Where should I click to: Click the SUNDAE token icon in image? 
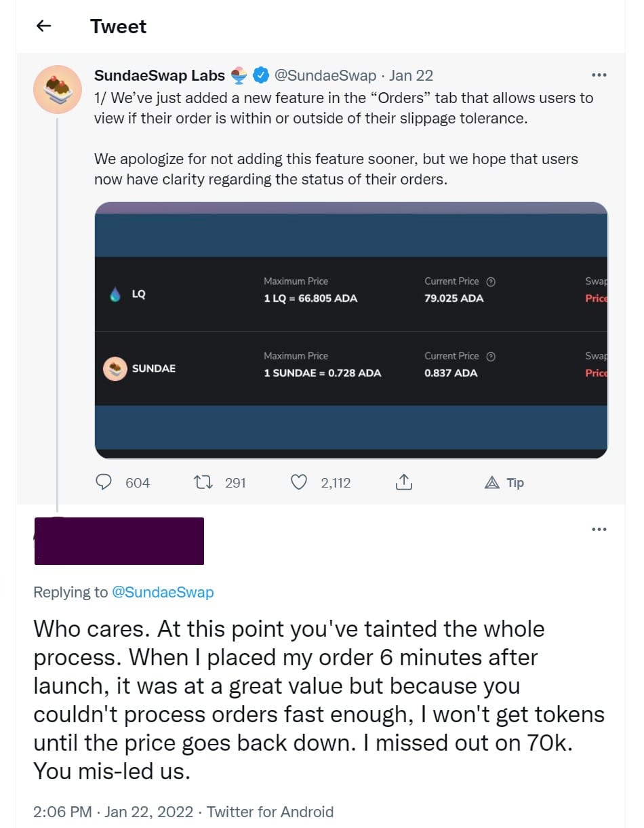coord(115,368)
